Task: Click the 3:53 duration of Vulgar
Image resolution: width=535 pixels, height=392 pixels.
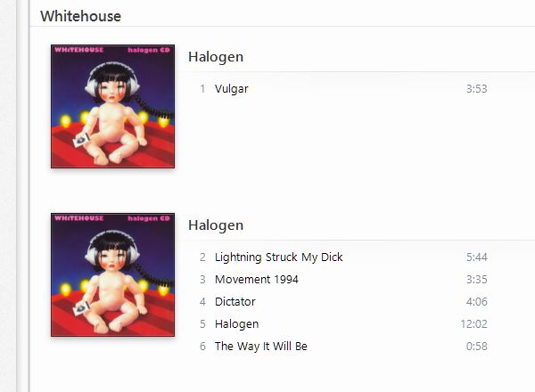Action: click(477, 89)
